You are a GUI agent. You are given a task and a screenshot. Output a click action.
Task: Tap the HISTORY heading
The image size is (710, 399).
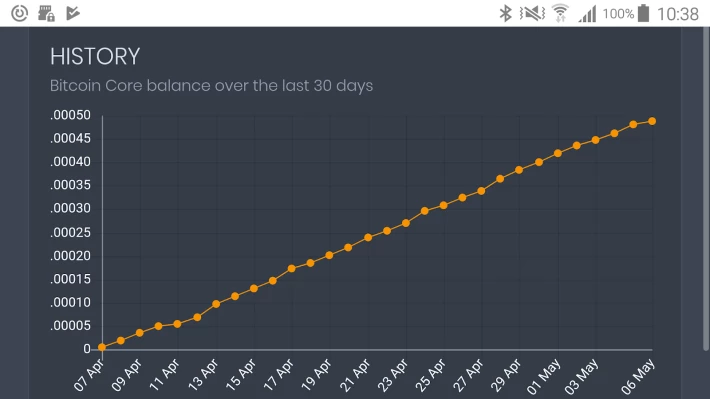95,57
